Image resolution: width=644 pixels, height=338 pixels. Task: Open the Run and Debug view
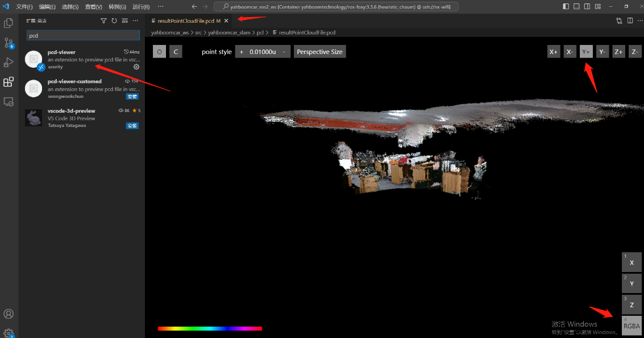pyautogui.click(x=9, y=63)
